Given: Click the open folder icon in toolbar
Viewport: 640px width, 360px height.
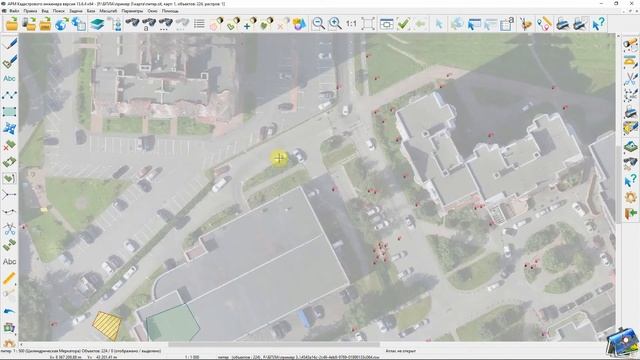Looking at the screenshot, I should coord(12,24).
